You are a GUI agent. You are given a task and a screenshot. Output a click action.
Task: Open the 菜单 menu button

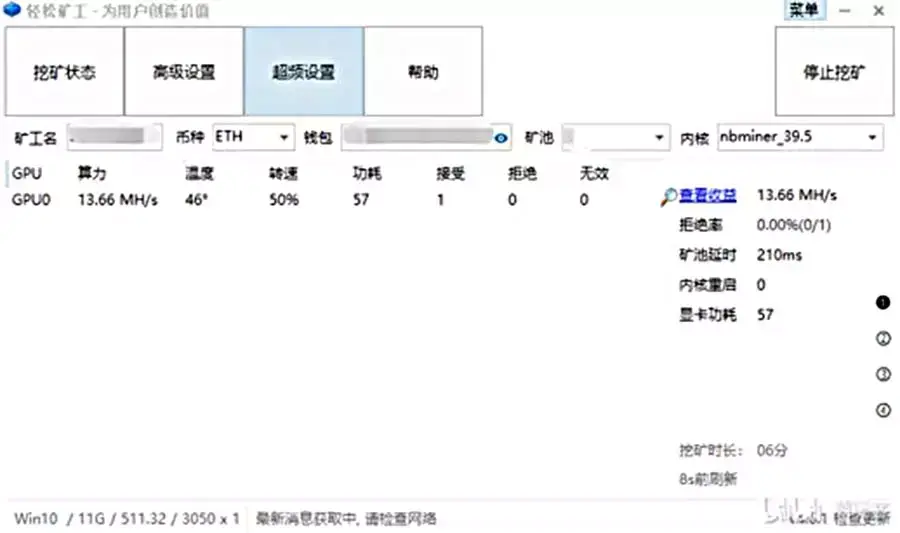click(805, 10)
